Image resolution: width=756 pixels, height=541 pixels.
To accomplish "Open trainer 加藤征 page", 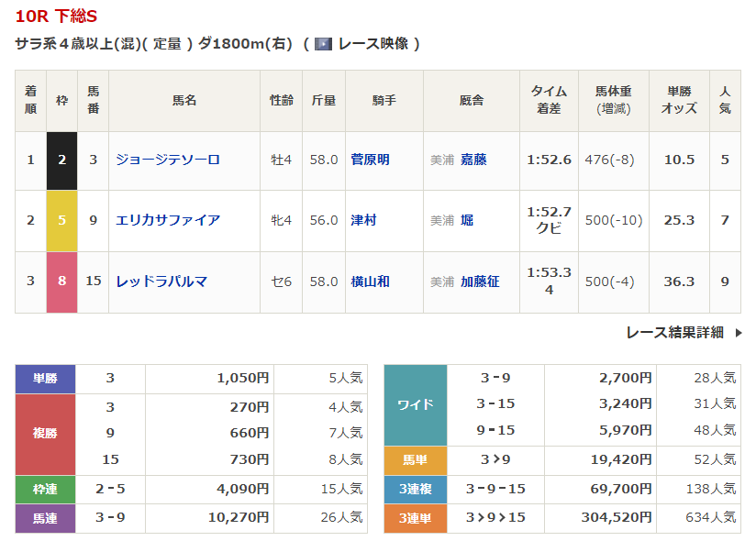I will click(x=480, y=282).
